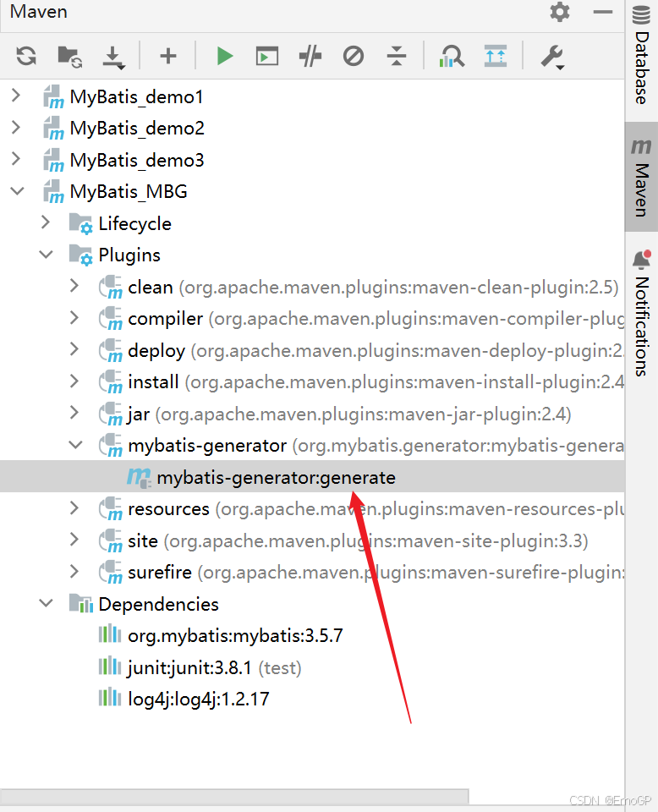The width and height of the screenshot is (658, 812).
Task: Select the MyBatis_MBG project label
Action: coord(129,192)
